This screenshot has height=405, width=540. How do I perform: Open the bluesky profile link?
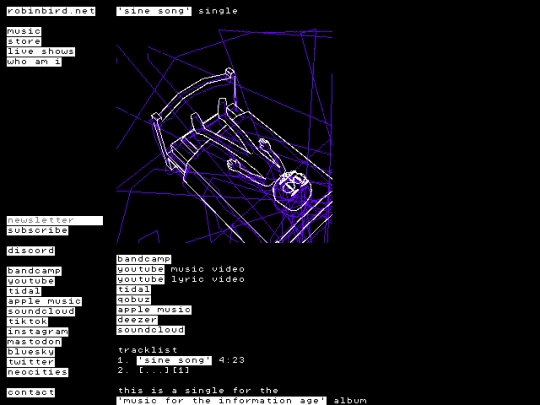coord(31,352)
